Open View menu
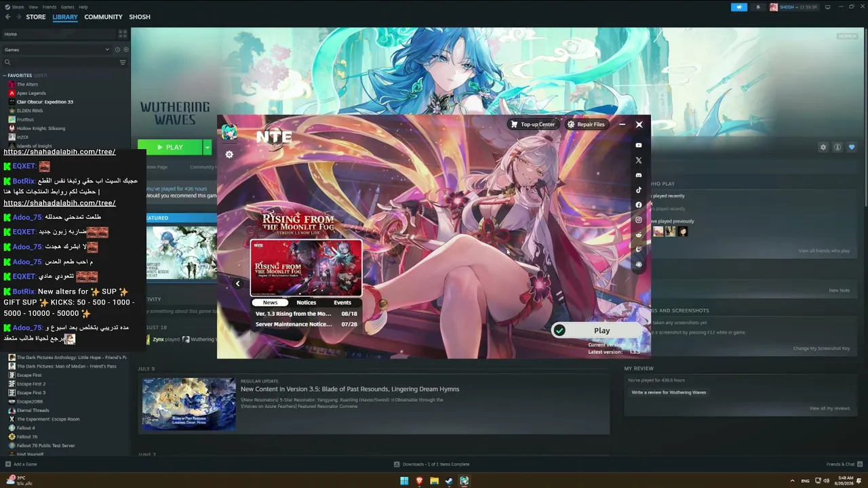868x488 pixels. click(x=33, y=7)
